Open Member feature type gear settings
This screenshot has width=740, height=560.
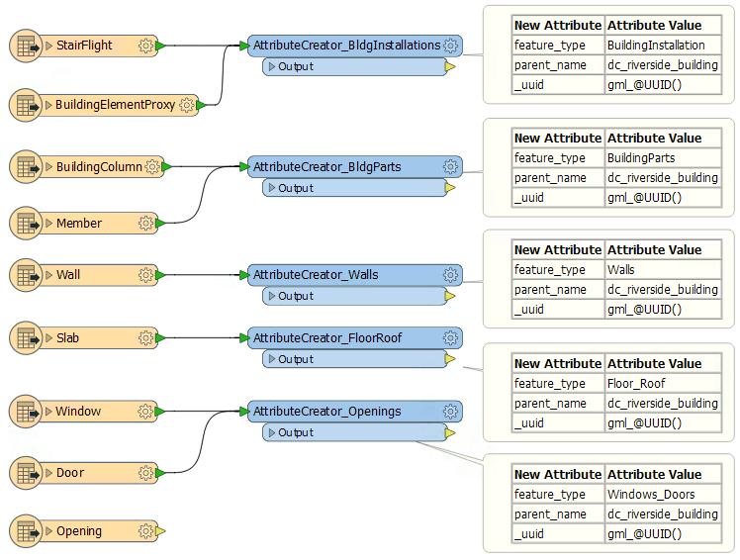(145, 223)
